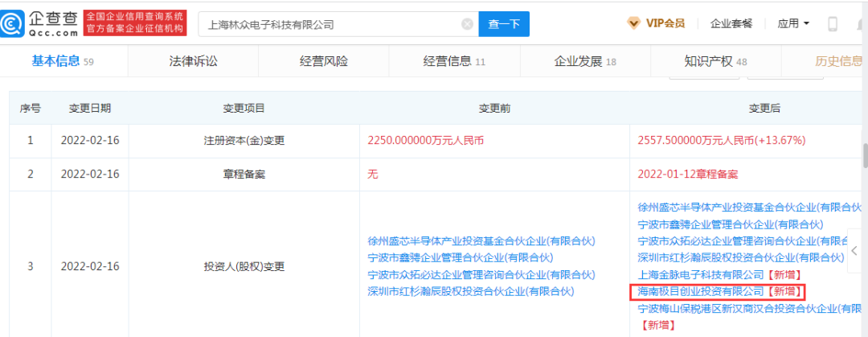Open the 企业套餐 link
Image resolution: width=868 pixels, height=337 pixels.
point(731,23)
